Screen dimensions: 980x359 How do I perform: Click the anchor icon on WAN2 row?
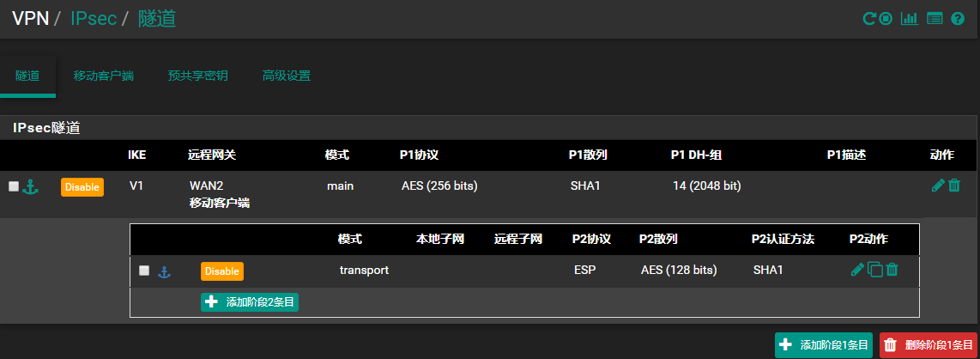click(x=31, y=186)
